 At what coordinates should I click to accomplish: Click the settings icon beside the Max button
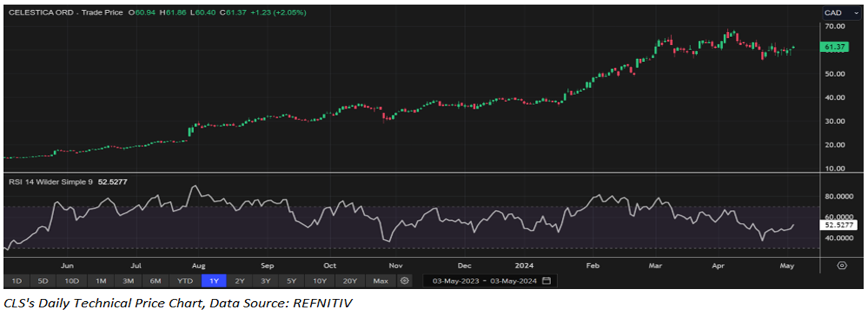tap(405, 280)
